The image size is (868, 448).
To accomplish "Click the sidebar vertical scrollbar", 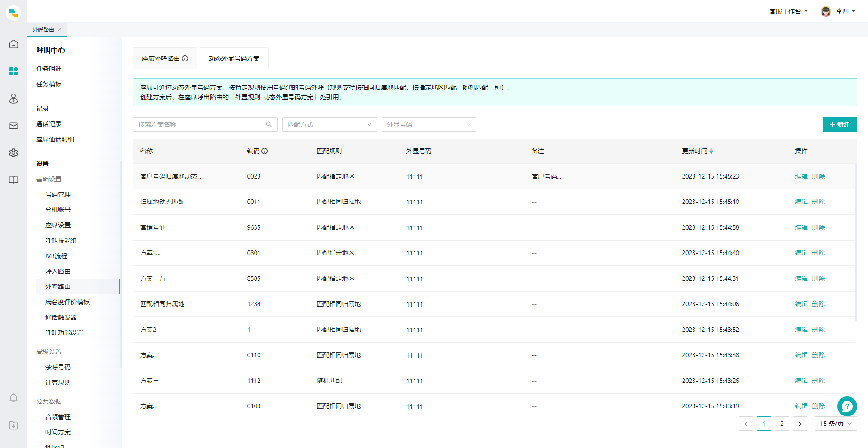I will pos(121,264).
